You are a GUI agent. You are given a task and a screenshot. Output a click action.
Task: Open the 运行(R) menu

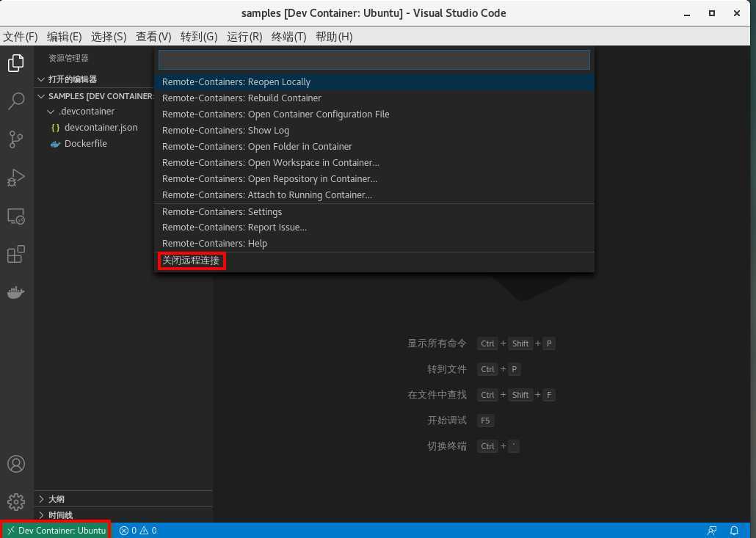(244, 37)
